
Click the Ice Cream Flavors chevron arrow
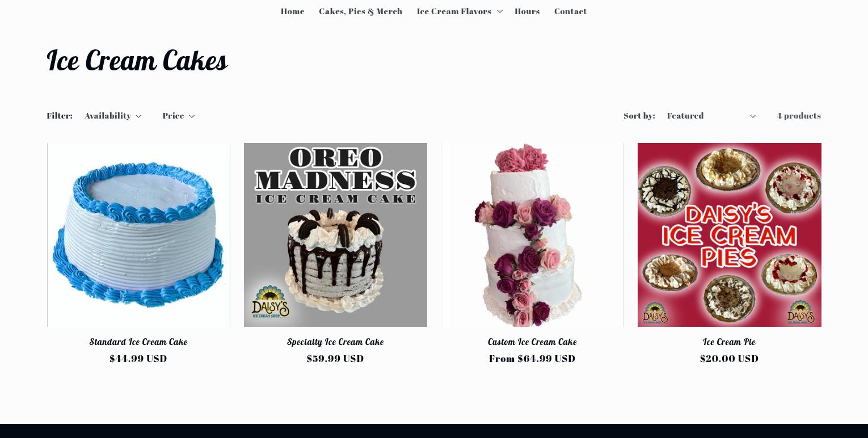pyautogui.click(x=500, y=11)
